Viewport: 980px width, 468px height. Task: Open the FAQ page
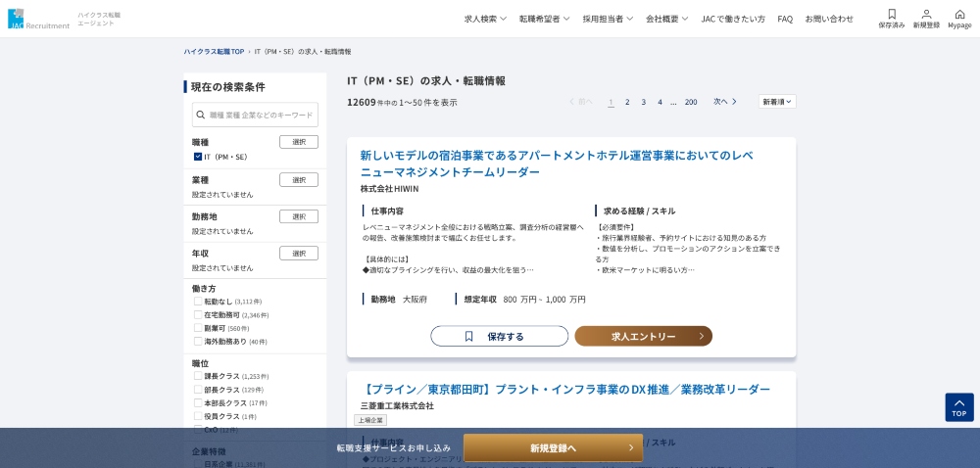[x=785, y=19]
